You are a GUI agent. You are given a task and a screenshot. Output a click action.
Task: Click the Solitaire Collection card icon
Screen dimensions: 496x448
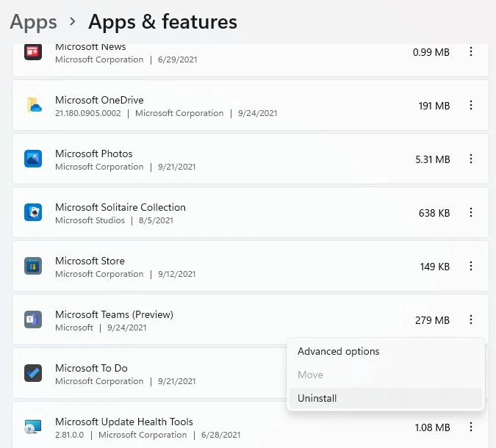pyautogui.click(x=33, y=212)
